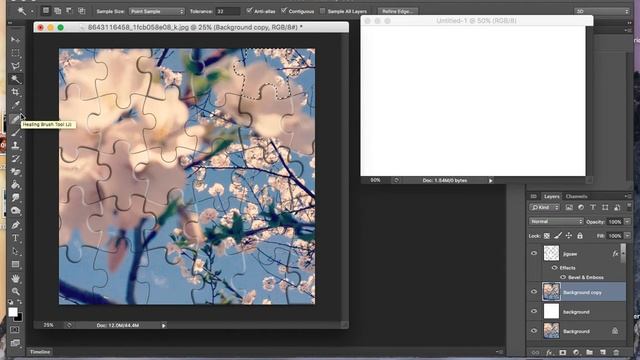The image size is (640, 360).
Task: Select the History Brush tool
Action: tap(16, 158)
